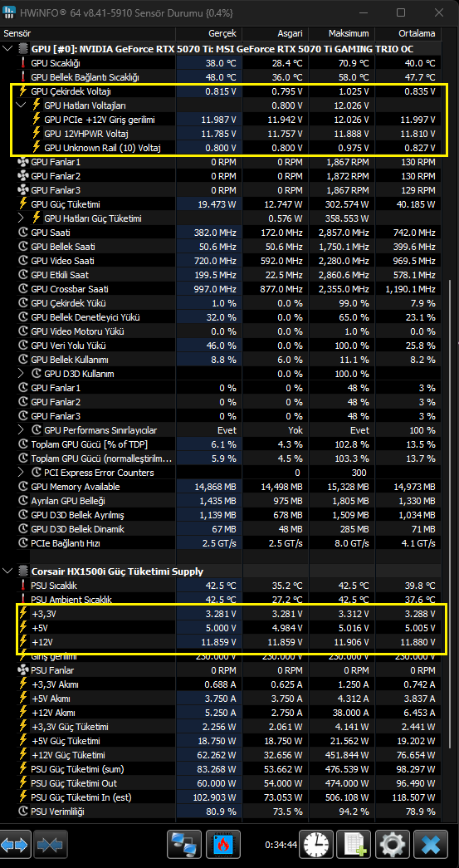The height and width of the screenshot is (868, 459).
Task: Select the GPU Memory Available row
Action: [x=221, y=487]
